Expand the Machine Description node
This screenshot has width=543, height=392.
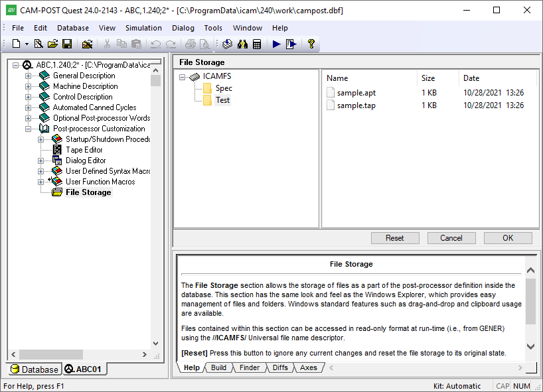coord(28,86)
